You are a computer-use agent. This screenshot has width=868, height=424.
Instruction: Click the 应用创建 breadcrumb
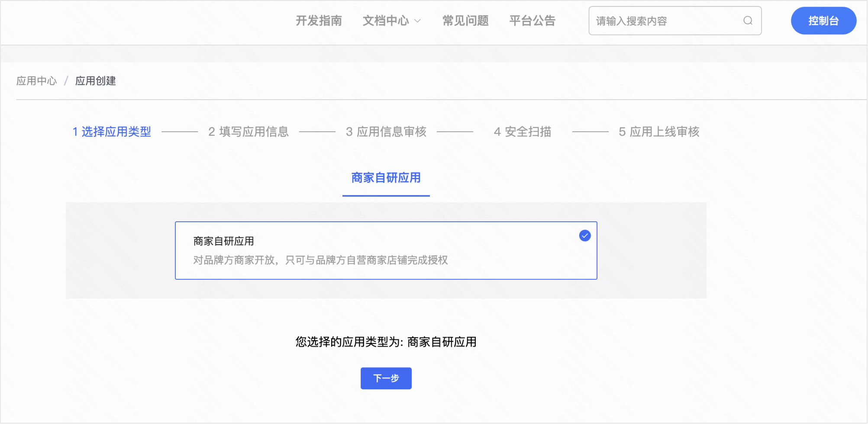(95, 81)
